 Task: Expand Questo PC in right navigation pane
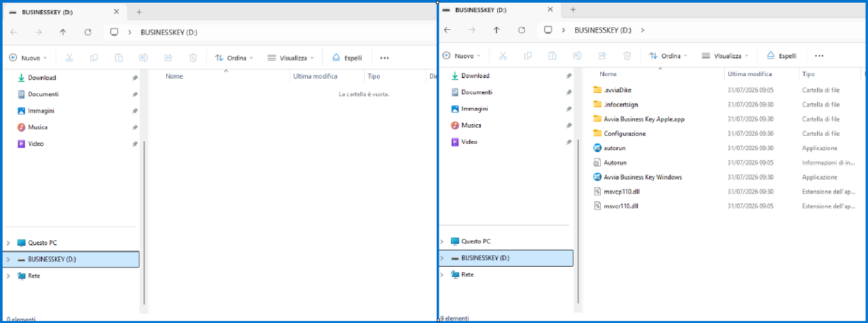click(x=442, y=241)
